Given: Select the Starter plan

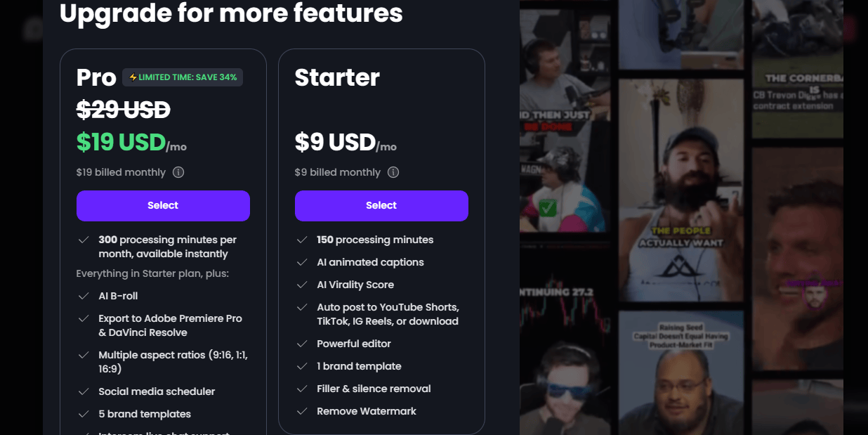Looking at the screenshot, I should 381,206.
